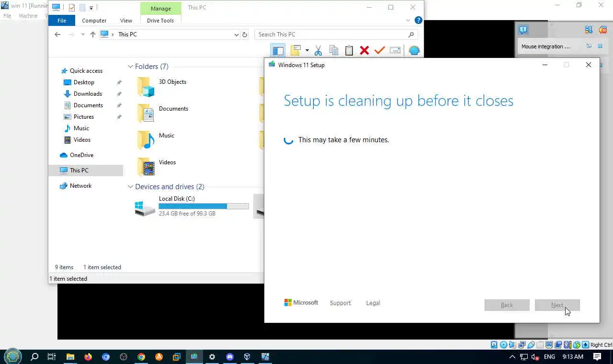Open the taskbar Search magnifier

click(x=34, y=357)
